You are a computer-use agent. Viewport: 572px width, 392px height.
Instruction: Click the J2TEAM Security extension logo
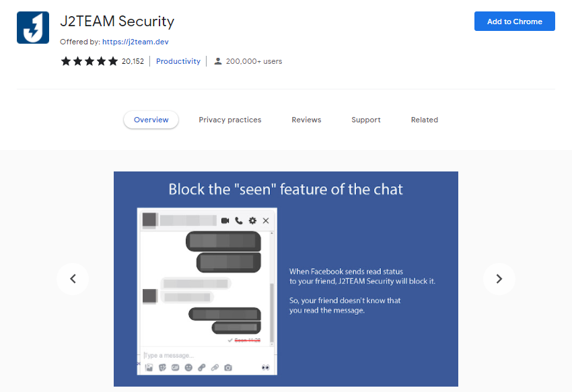[33, 28]
